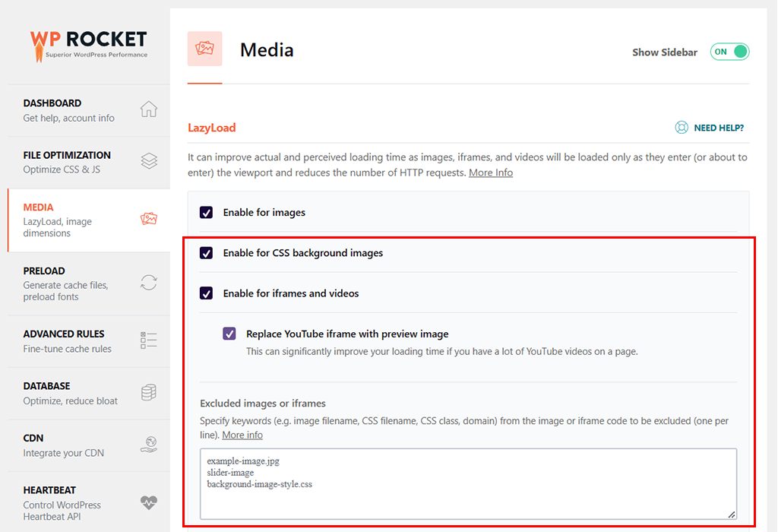778x532 pixels.
Task: Uncheck Replace YouTube iframe with preview image
Action: pyautogui.click(x=229, y=334)
